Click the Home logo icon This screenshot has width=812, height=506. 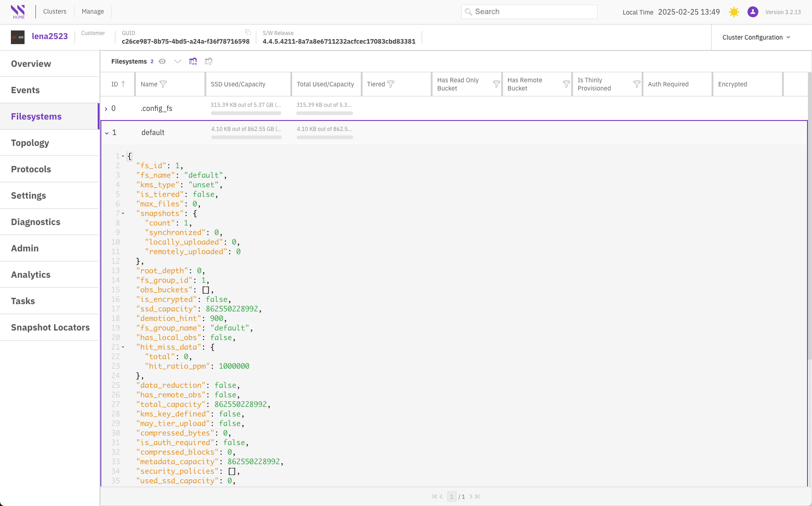[x=18, y=12]
